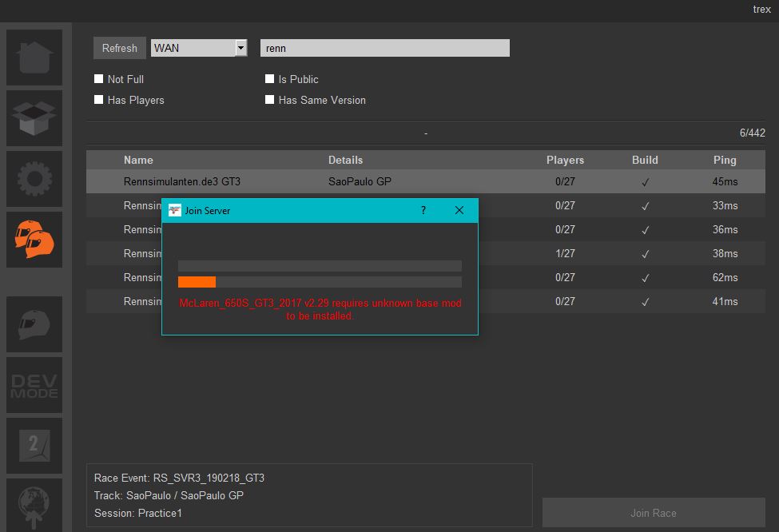Click the server search field containing "renn"
The height and width of the screenshot is (532, 779).
384,48
